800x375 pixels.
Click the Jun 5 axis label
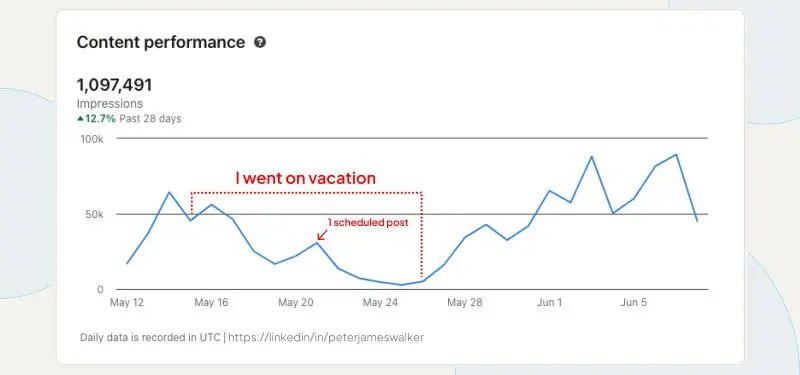634,303
